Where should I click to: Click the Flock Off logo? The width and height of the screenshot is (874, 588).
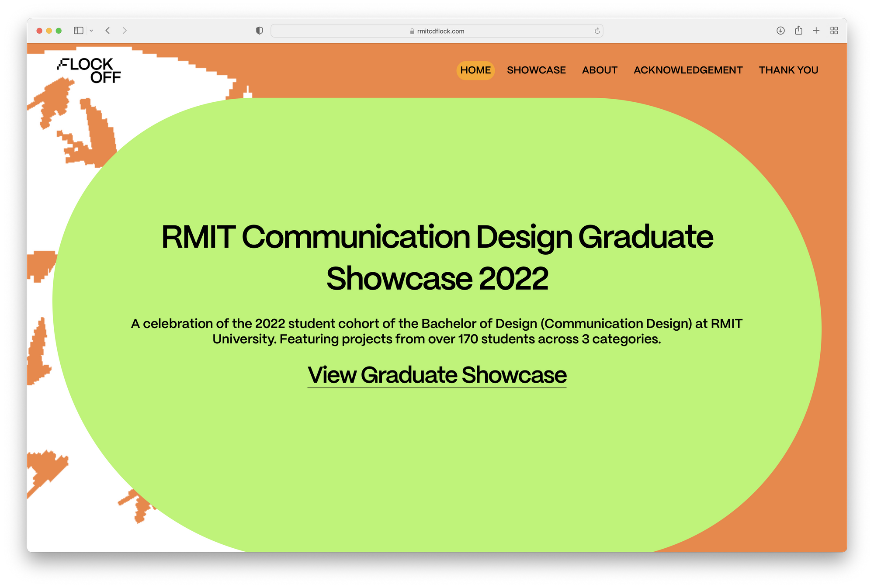tap(90, 70)
